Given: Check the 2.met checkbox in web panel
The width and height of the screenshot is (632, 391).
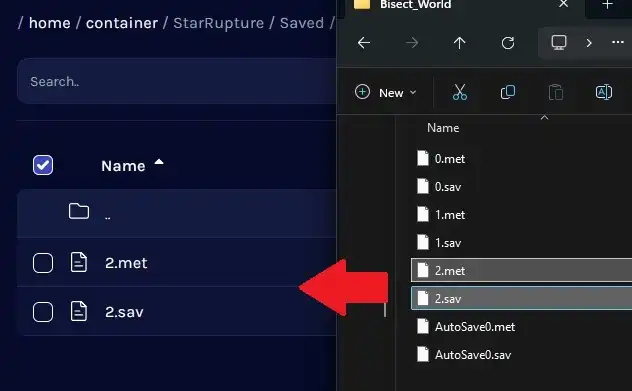Looking at the screenshot, I should [x=43, y=263].
